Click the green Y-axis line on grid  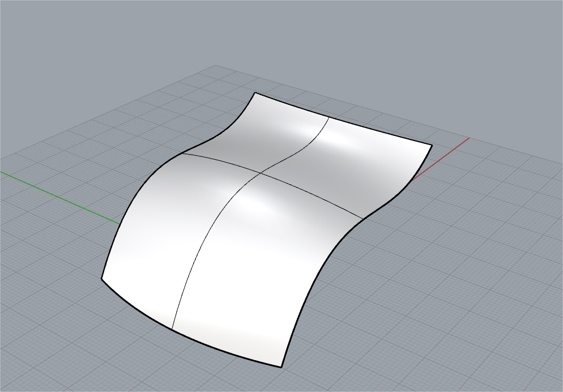point(59,198)
